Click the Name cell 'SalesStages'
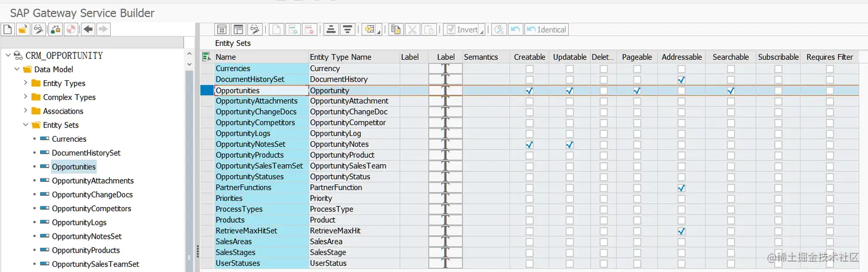This screenshot has width=868, height=272. pyautogui.click(x=261, y=252)
